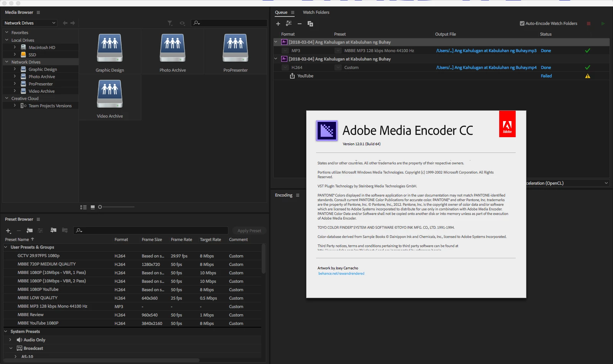The image size is (613, 364).
Task: Click the Failed status link for YouTube
Action: pos(546,76)
